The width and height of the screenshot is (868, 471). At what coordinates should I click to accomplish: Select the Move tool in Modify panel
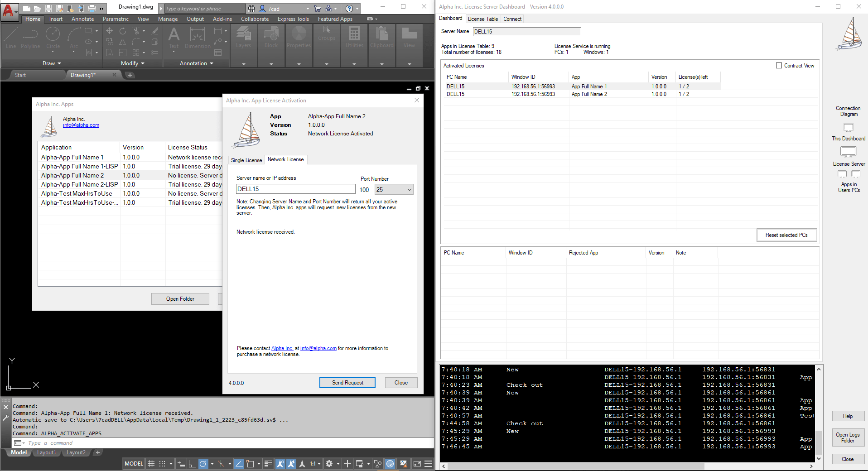tap(110, 31)
